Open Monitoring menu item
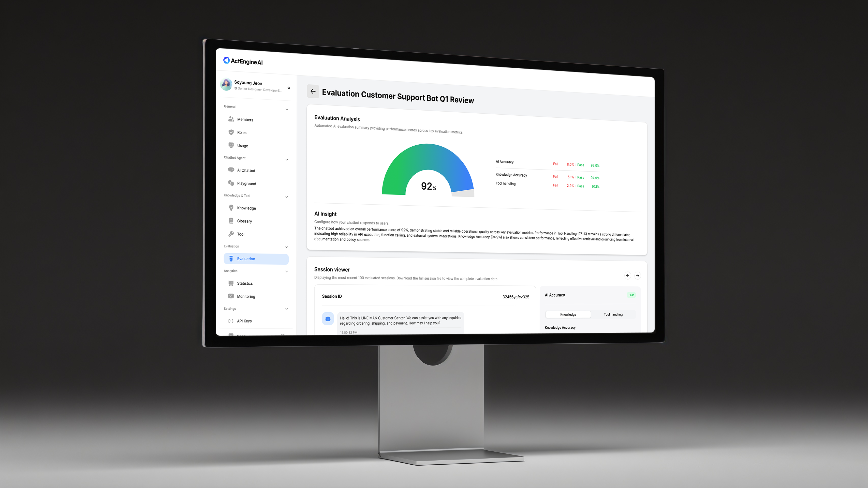Screen dimensions: 868x488 (x=246, y=297)
